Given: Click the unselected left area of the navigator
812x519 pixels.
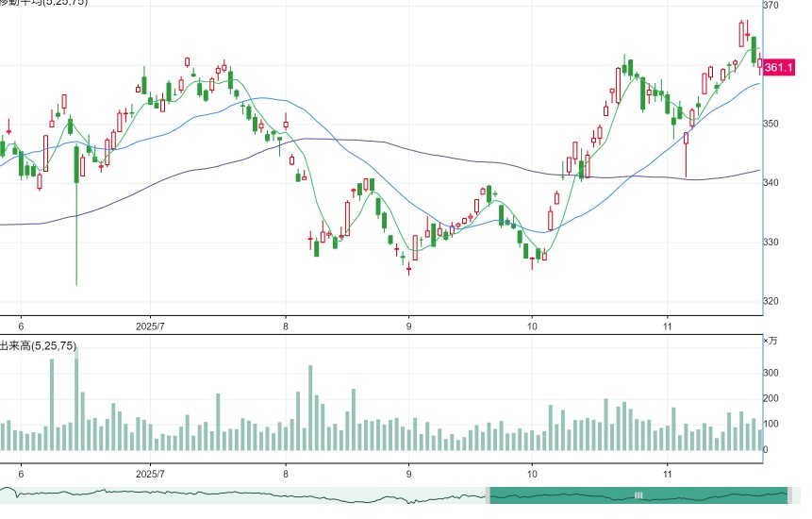Looking at the screenshot, I should pos(243,495).
